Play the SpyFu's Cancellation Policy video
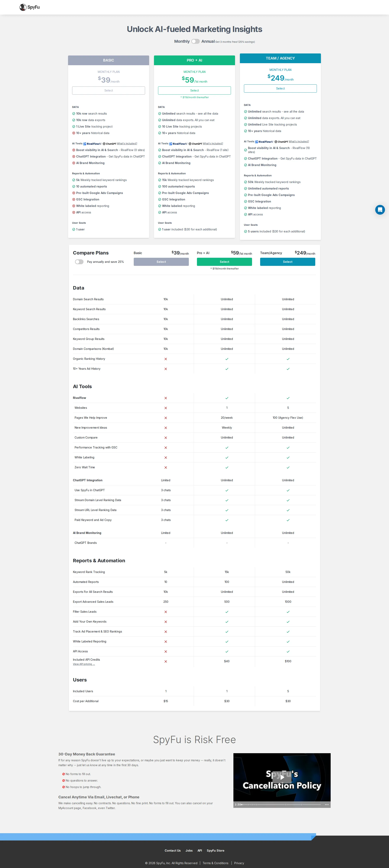Viewport: 389px width, 868px height. point(282,777)
